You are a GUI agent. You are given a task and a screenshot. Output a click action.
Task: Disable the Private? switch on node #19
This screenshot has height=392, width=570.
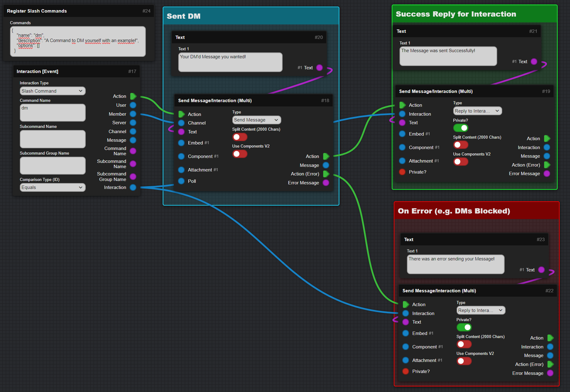point(461,128)
